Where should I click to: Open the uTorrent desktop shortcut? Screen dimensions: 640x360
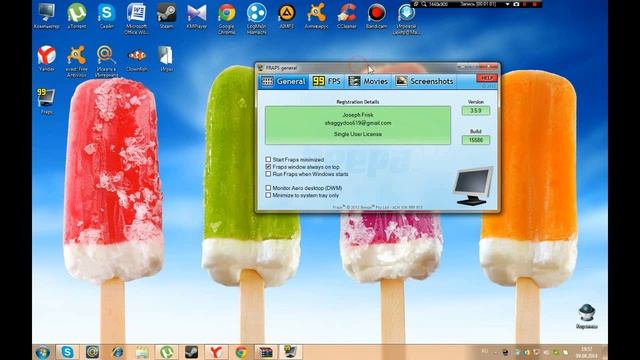76,16
